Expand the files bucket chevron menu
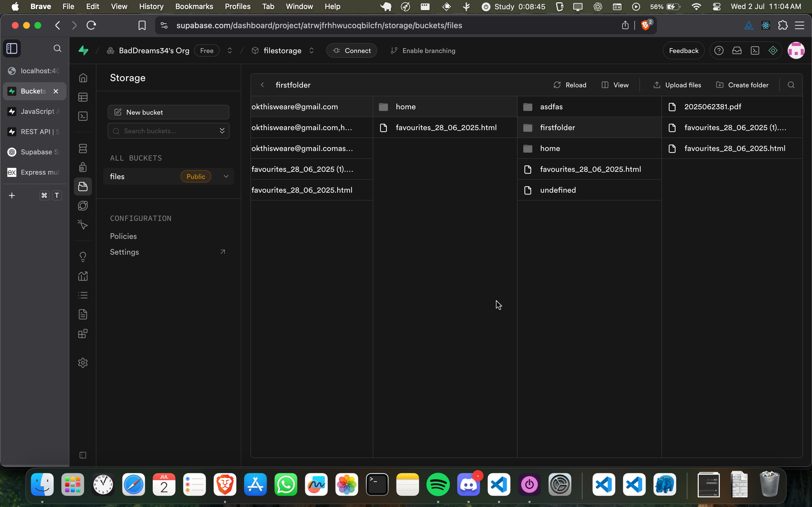This screenshot has width=812, height=507. [x=226, y=176]
